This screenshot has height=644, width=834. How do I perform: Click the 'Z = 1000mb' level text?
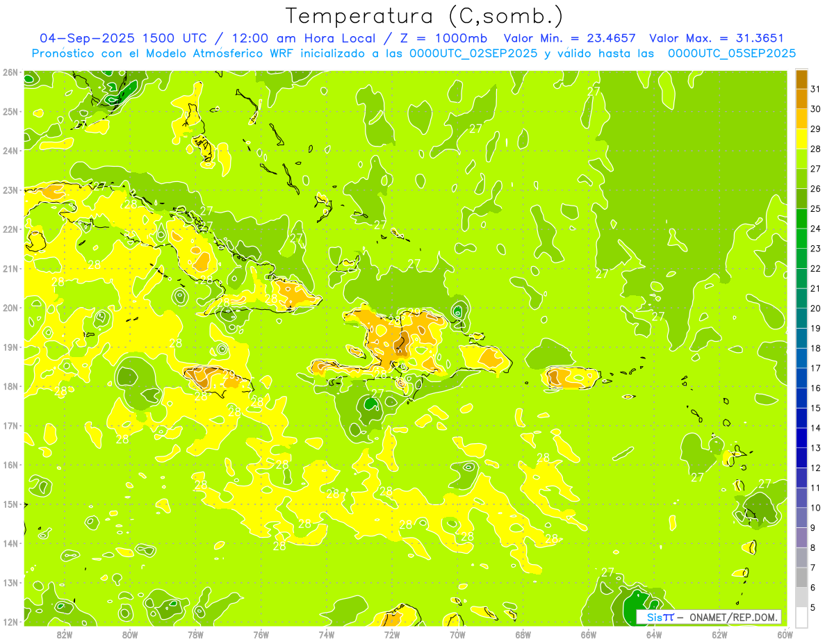443,38
